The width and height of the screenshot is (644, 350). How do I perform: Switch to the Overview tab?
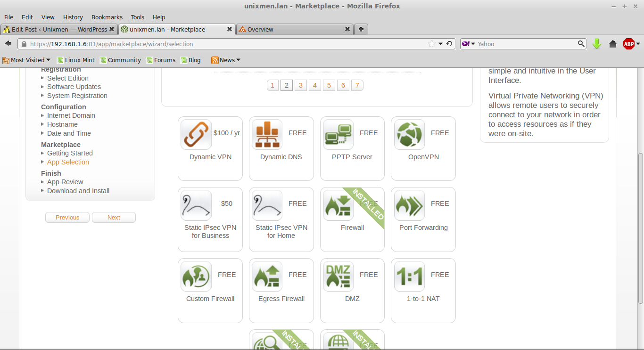295,29
